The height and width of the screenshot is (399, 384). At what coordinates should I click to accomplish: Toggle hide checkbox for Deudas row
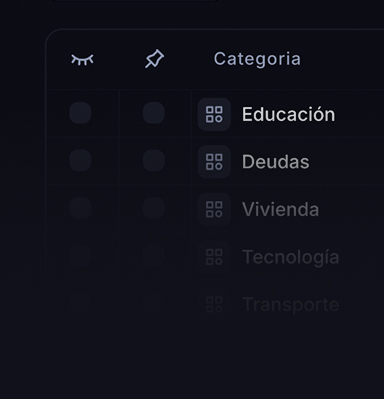[80, 160]
